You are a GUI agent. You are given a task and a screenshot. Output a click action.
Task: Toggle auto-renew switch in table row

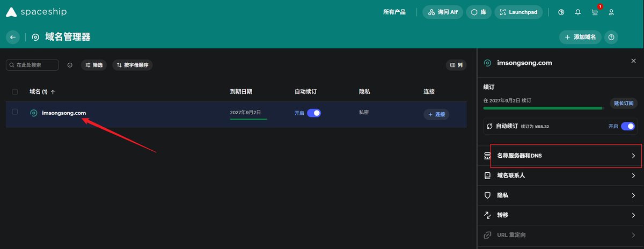[x=314, y=113]
